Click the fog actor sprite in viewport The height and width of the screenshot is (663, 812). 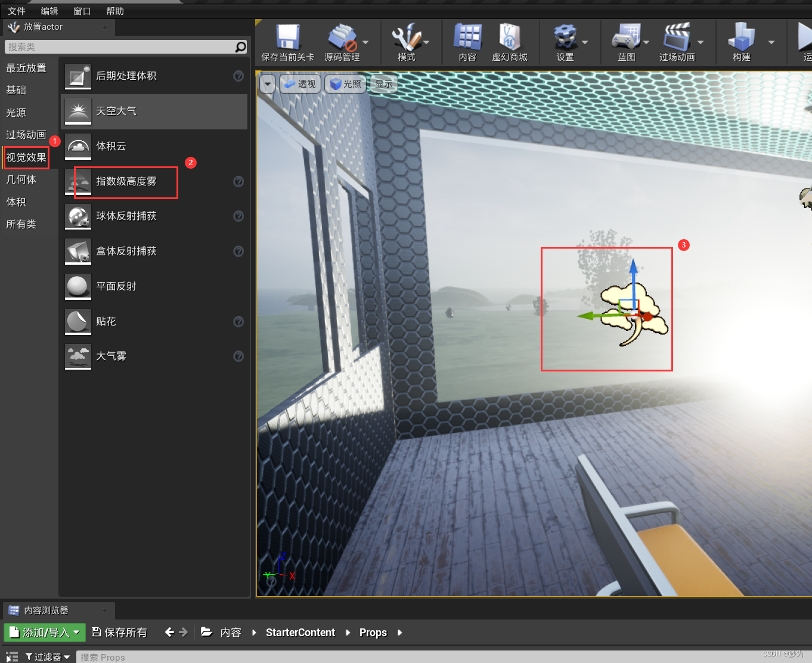(x=634, y=314)
